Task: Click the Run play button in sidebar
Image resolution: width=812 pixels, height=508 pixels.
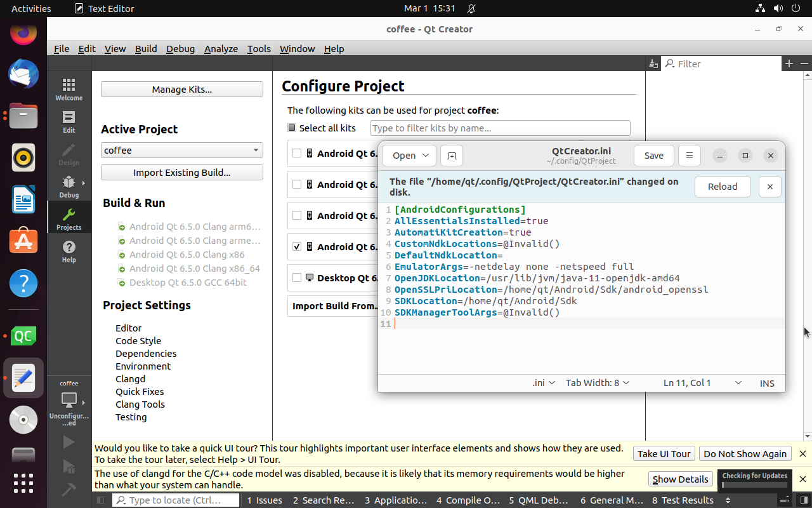Action: pos(69,442)
